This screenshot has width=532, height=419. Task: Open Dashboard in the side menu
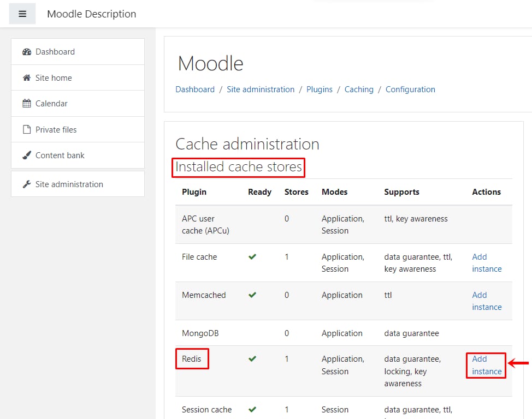78,52
